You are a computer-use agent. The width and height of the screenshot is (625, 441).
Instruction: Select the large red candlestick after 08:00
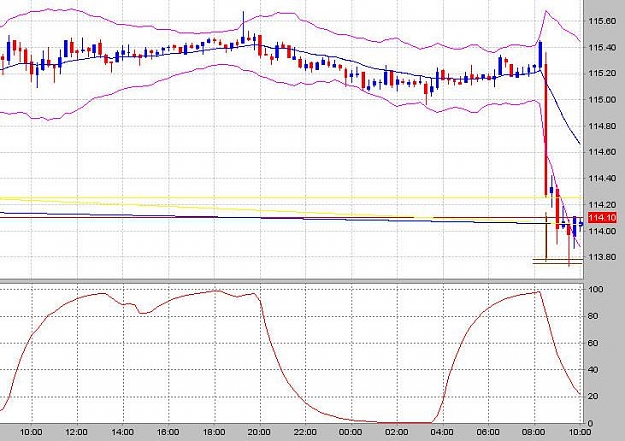coord(546,130)
